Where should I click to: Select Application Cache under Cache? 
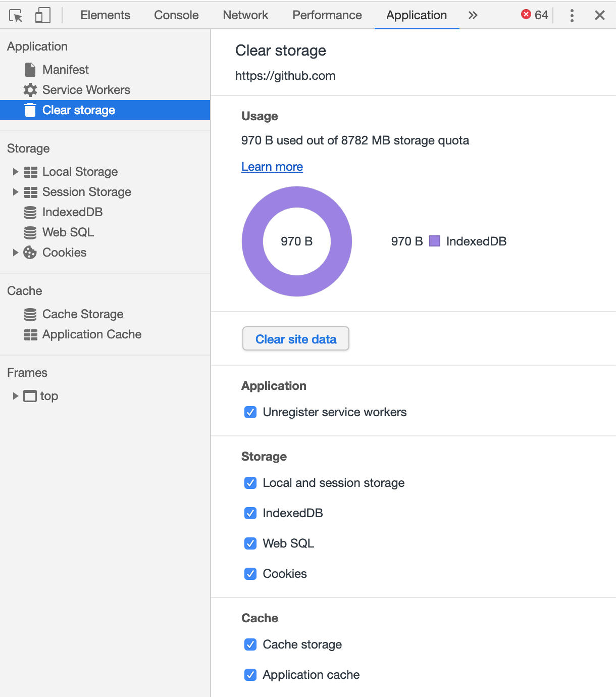click(x=91, y=334)
